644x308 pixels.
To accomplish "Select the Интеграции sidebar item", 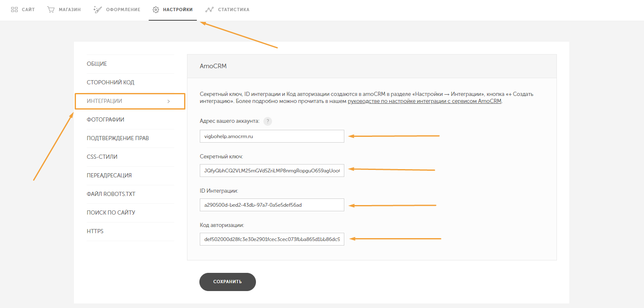I will [x=130, y=101].
